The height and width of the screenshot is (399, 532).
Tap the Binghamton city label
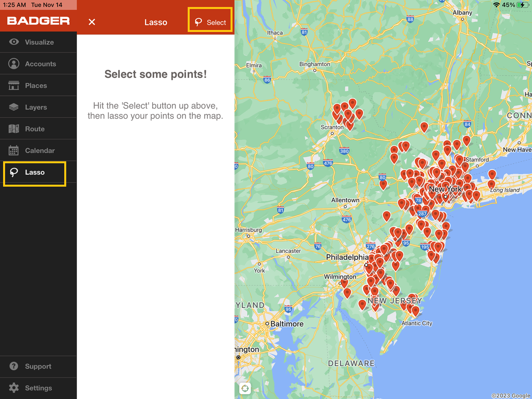point(315,64)
